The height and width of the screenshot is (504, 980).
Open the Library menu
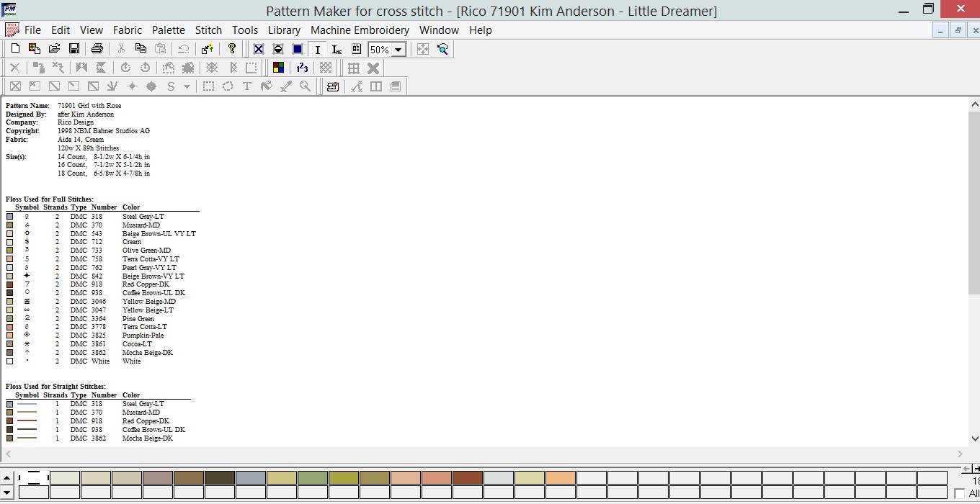click(284, 30)
